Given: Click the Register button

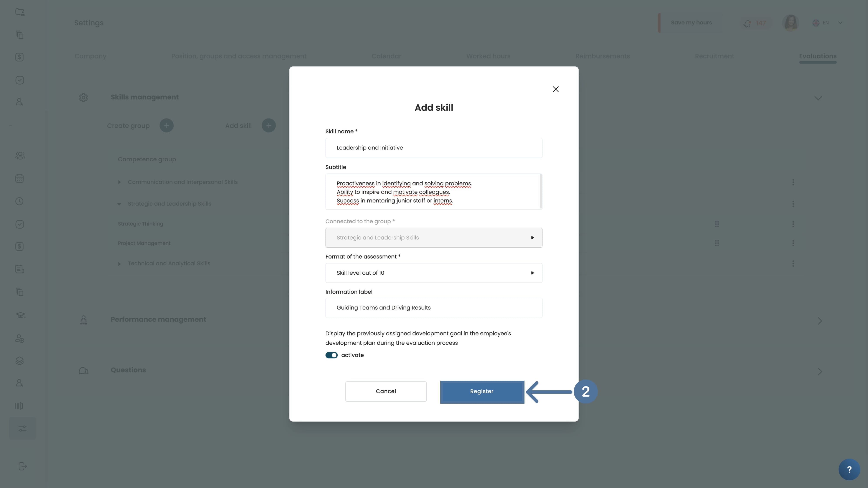Looking at the screenshot, I should [482, 391].
